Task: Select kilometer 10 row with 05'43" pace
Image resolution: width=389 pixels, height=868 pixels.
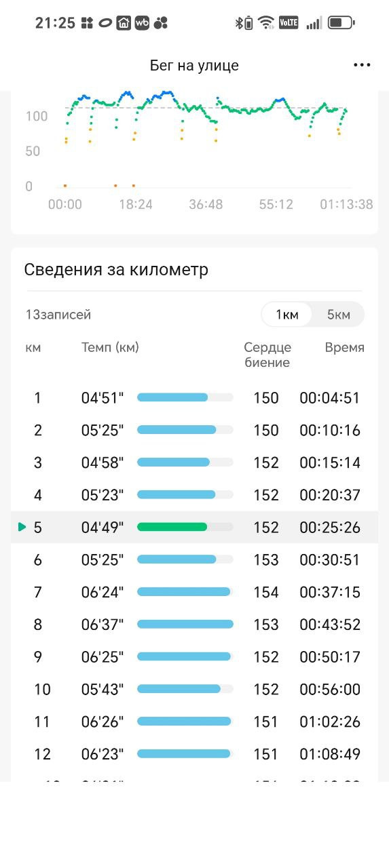Action: (x=194, y=689)
